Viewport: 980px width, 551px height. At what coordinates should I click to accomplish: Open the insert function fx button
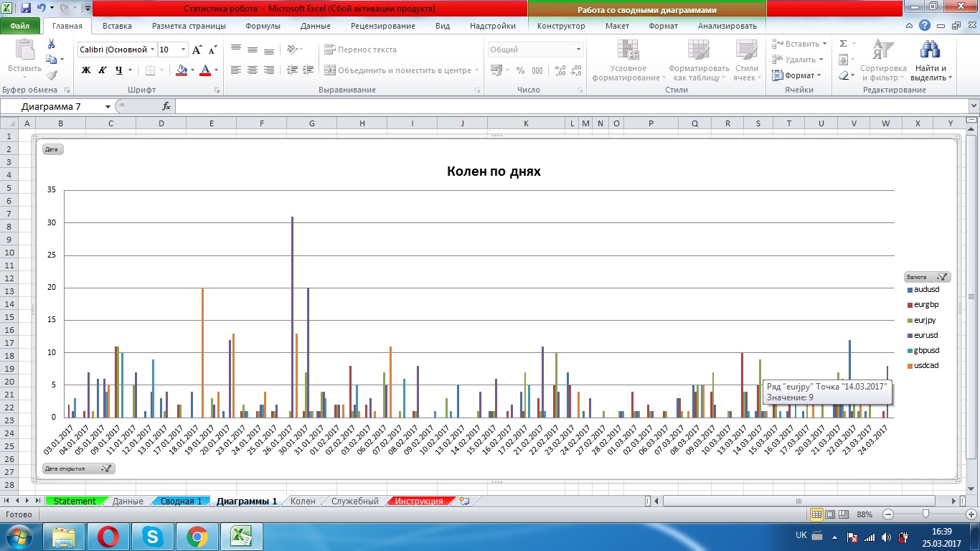[x=166, y=106]
